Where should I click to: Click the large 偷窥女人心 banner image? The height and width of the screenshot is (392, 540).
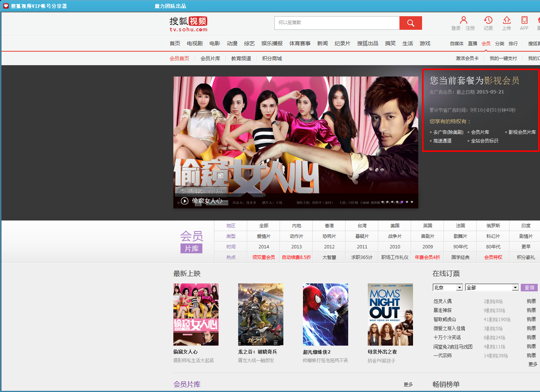pyautogui.click(x=296, y=142)
